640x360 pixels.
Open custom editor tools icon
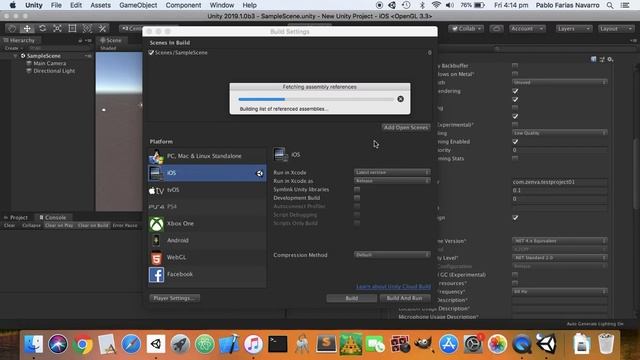pyautogui.click(x=102, y=29)
